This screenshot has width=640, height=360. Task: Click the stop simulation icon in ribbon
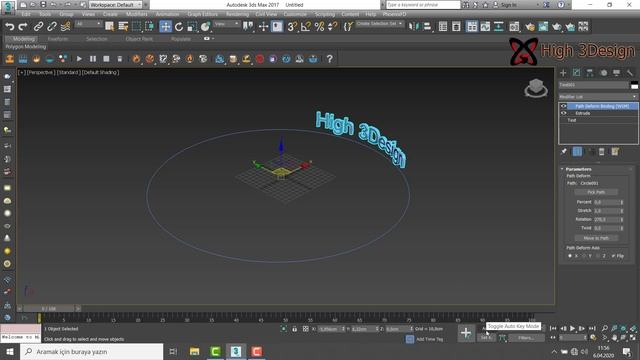[x=106, y=59]
